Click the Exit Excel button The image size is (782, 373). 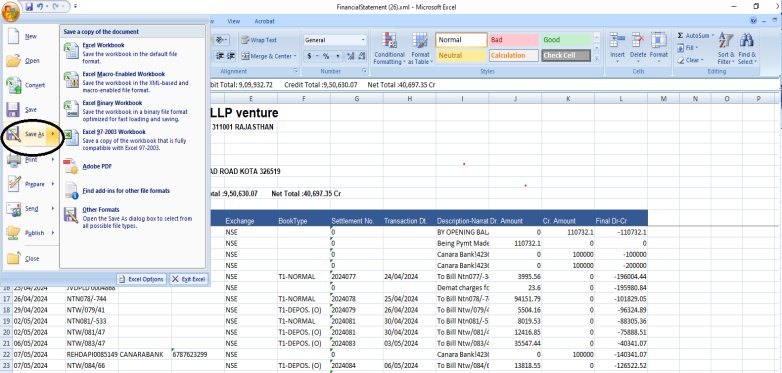tap(188, 279)
